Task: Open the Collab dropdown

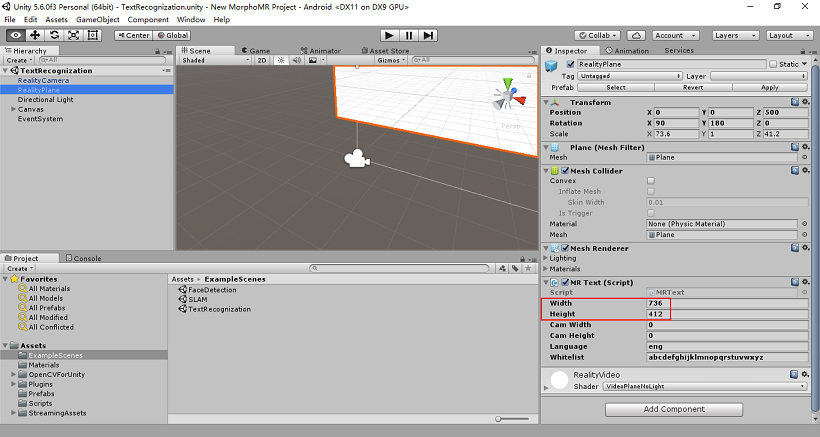Action: [597, 35]
